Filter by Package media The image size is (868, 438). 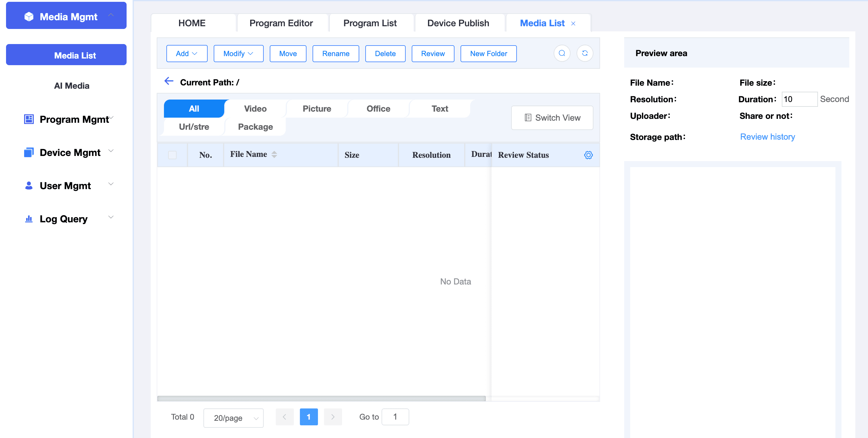(x=255, y=127)
